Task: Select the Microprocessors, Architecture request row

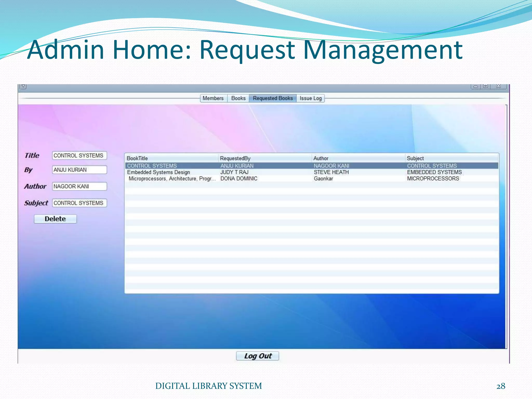Action: click(172, 179)
